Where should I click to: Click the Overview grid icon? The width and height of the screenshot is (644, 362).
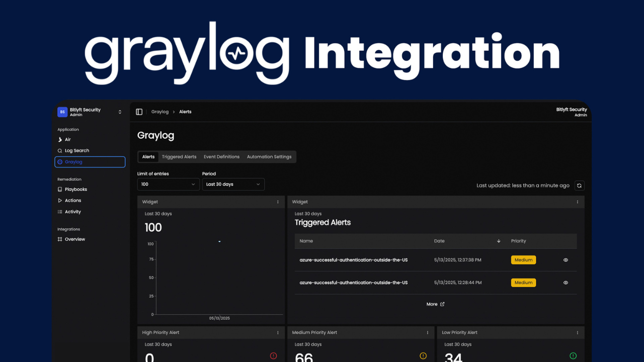click(x=60, y=239)
